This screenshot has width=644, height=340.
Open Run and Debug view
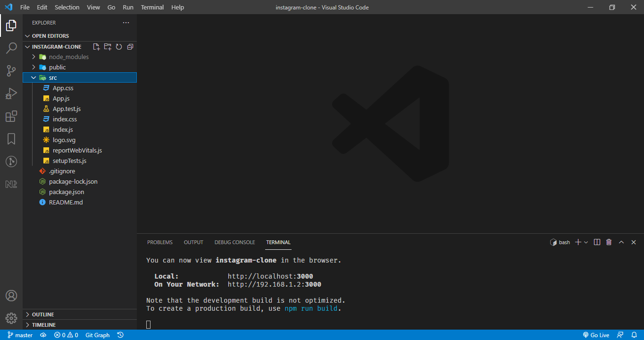(x=11, y=93)
